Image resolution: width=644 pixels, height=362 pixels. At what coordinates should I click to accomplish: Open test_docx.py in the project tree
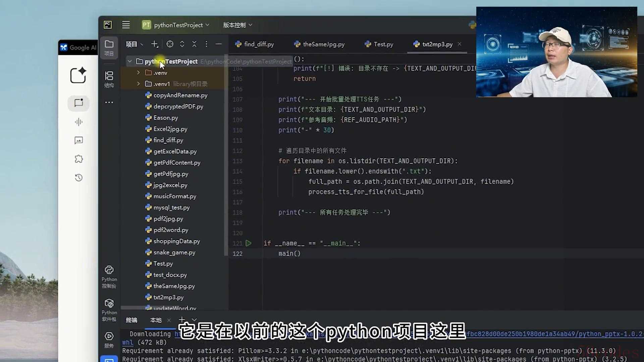(166, 275)
